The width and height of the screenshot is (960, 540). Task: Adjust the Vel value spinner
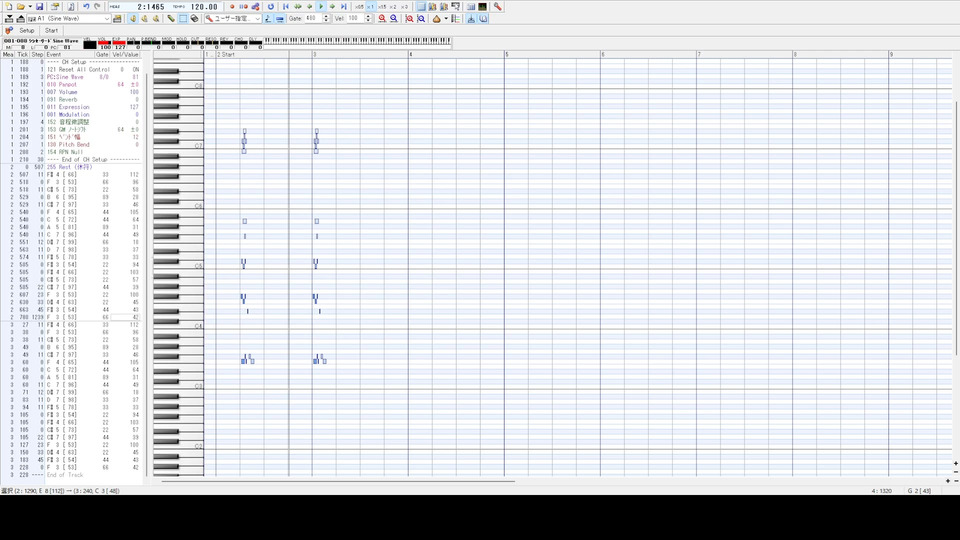(x=368, y=19)
